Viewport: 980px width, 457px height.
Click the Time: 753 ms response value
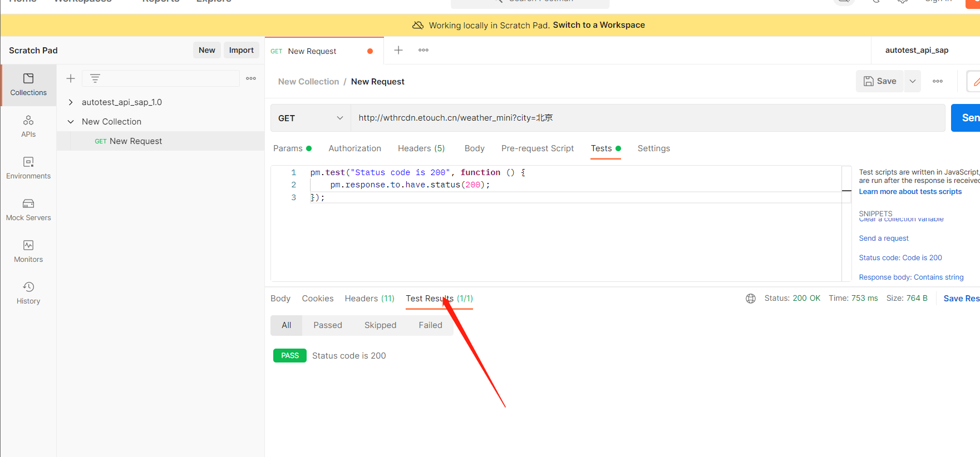[853, 299]
